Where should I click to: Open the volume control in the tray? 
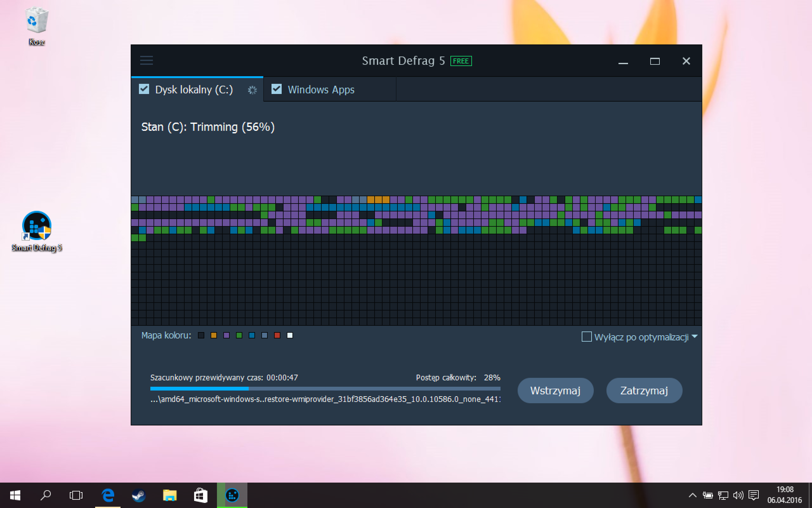tap(738, 495)
